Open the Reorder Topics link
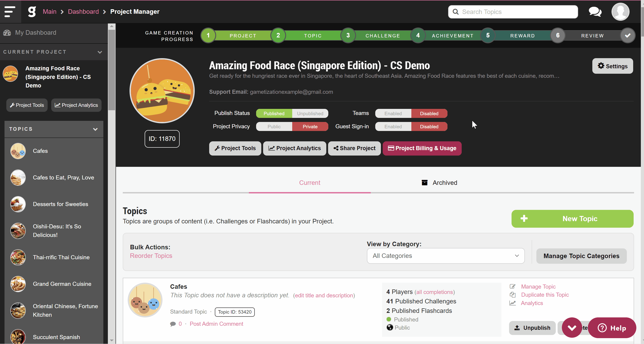 pyautogui.click(x=151, y=256)
